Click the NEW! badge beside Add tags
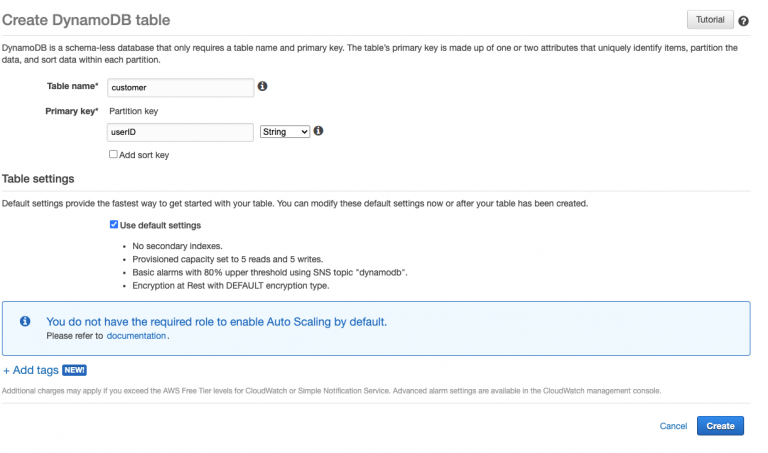Image resolution: width=768 pixels, height=453 pixels. point(75,370)
